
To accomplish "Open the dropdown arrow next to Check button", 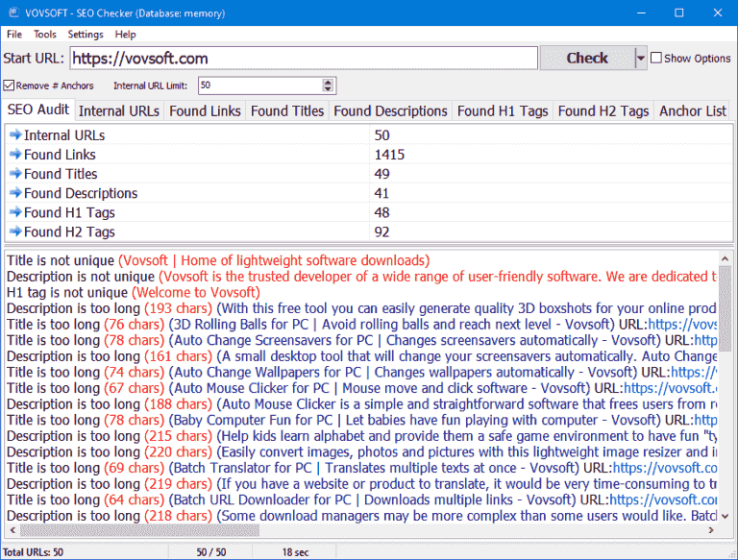I will click(x=641, y=59).
